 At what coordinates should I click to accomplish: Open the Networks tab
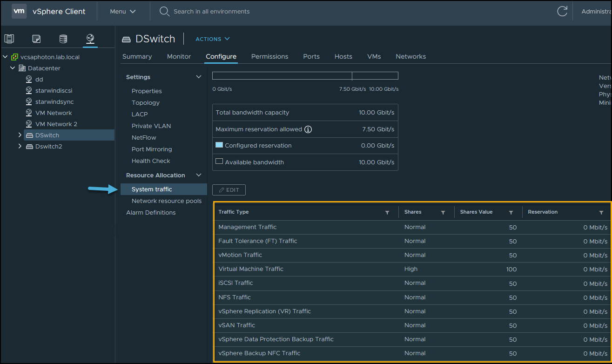coord(411,56)
